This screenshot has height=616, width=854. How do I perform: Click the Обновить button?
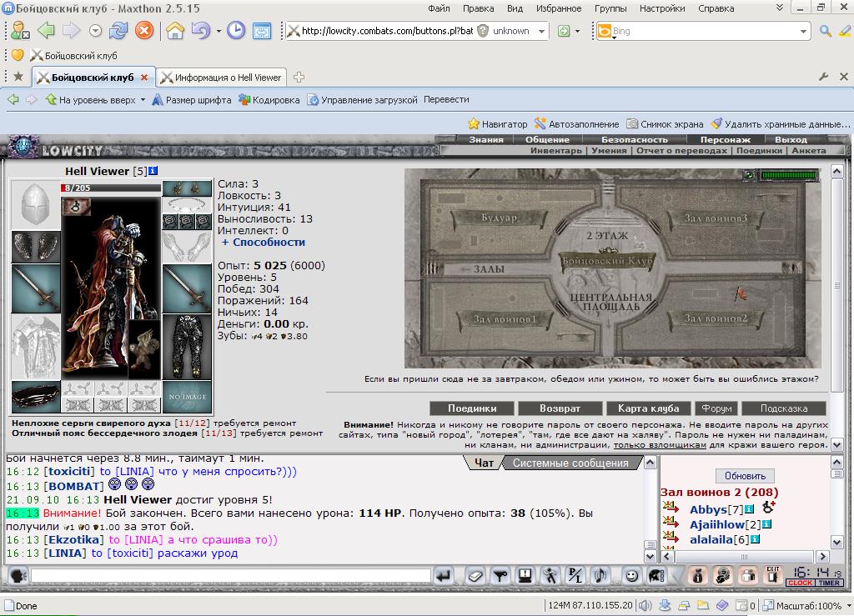745,476
